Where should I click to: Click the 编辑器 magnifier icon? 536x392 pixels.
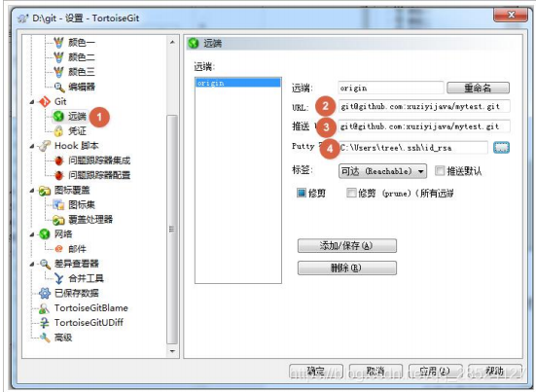point(59,88)
